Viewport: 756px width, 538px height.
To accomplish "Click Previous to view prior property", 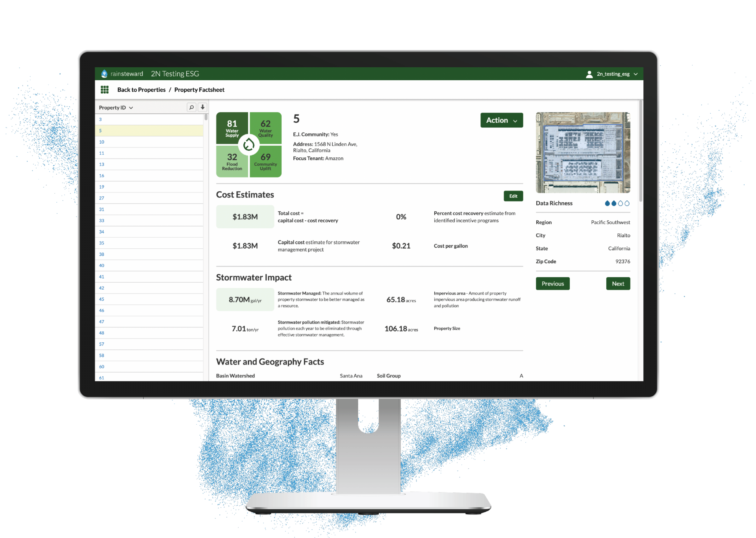I will pos(552,283).
